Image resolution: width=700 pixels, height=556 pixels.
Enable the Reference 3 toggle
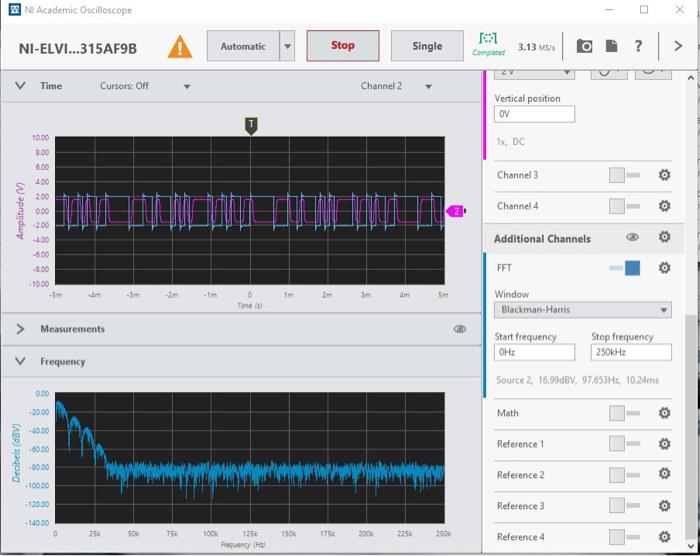(x=625, y=506)
